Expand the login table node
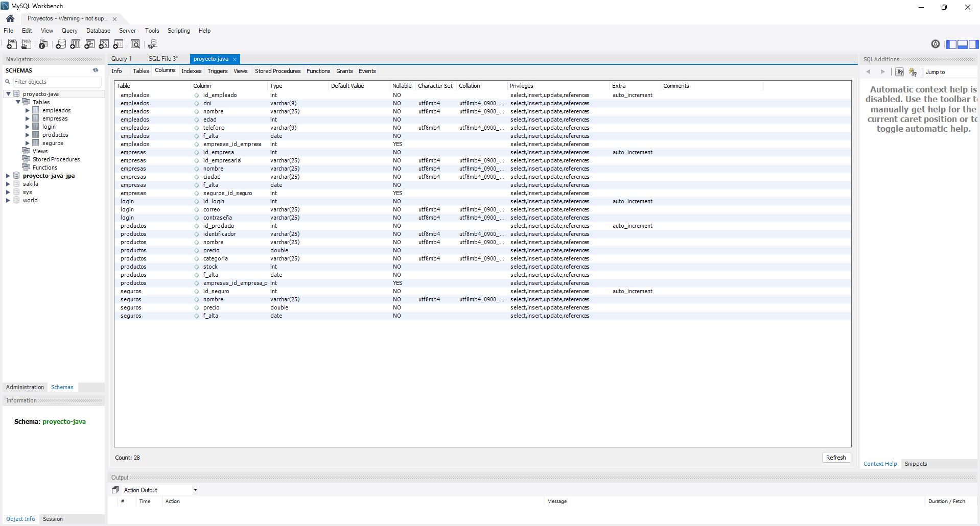The height and width of the screenshot is (526, 980). 28,127
